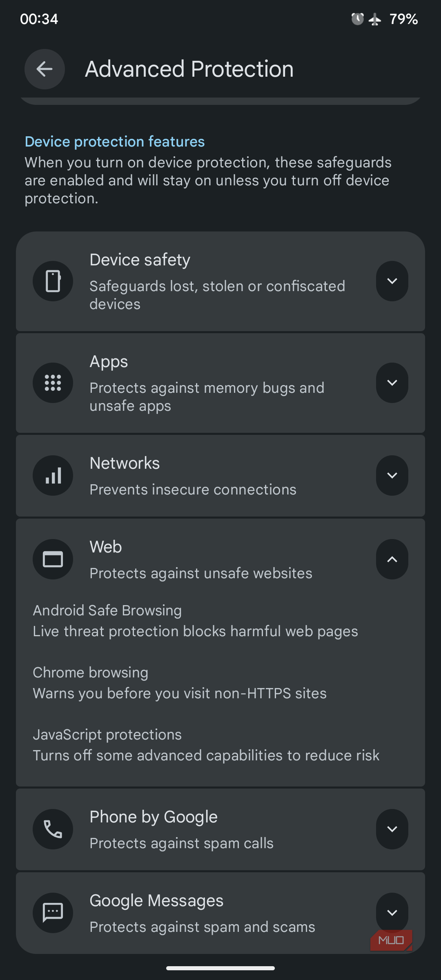The image size is (441, 980).
Task: Expand the Networks section chevron
Action: pos(392,476)
